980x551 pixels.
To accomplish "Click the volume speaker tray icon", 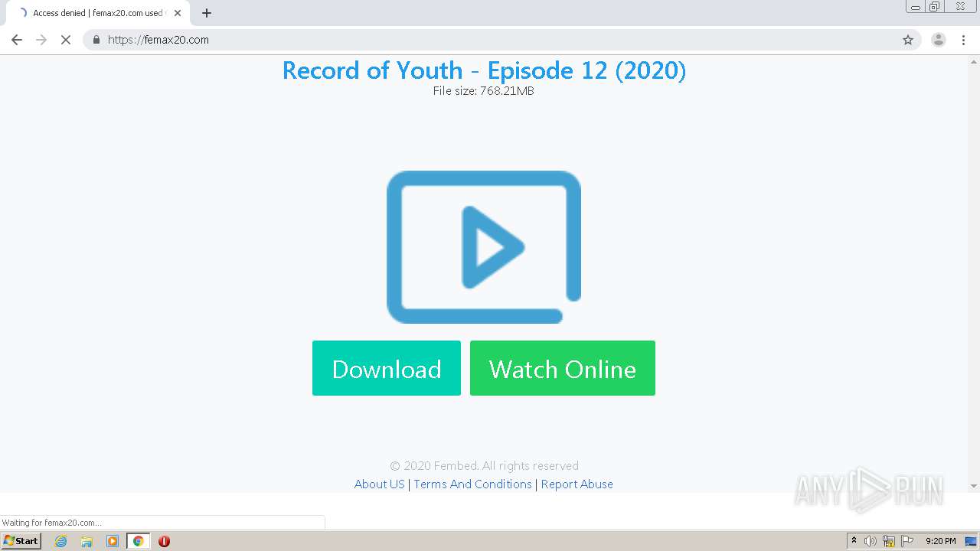I will tap(871, 541).
